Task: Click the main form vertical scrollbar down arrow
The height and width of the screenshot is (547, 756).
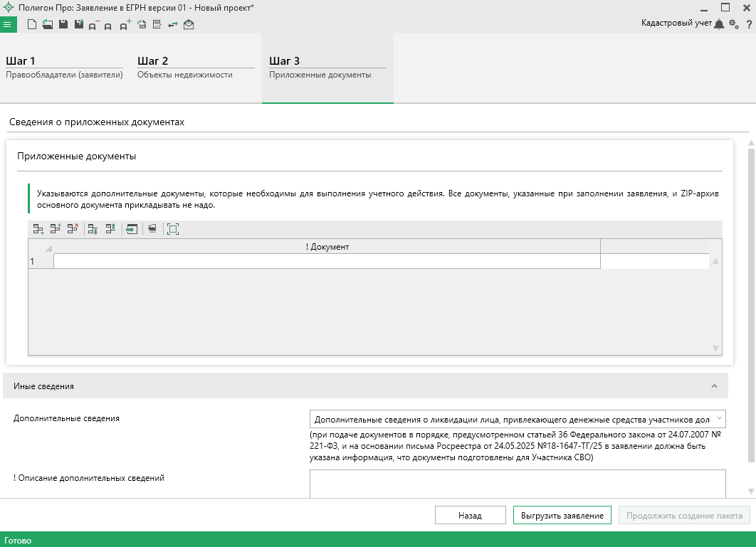Action: click(750, 492)
